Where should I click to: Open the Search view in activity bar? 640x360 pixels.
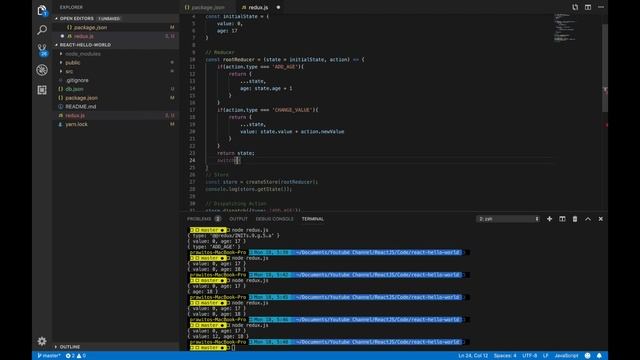click(42, 30)
